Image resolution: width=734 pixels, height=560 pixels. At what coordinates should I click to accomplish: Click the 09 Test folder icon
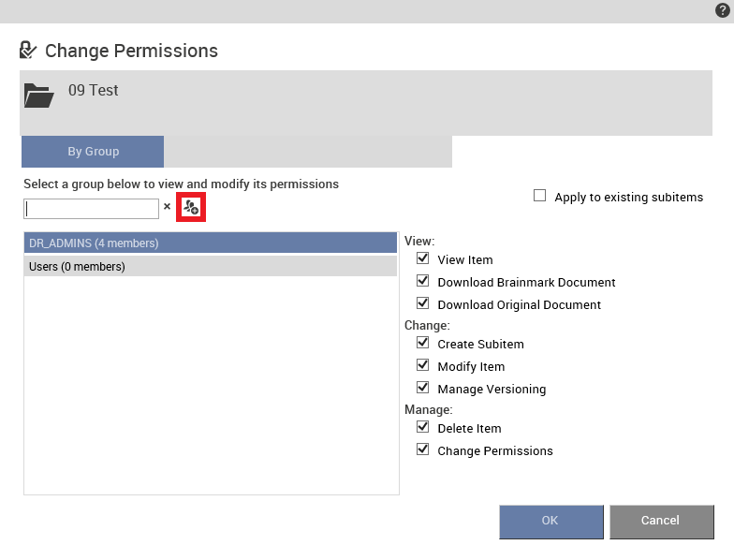pyautogui.click(x=39, y=96)
